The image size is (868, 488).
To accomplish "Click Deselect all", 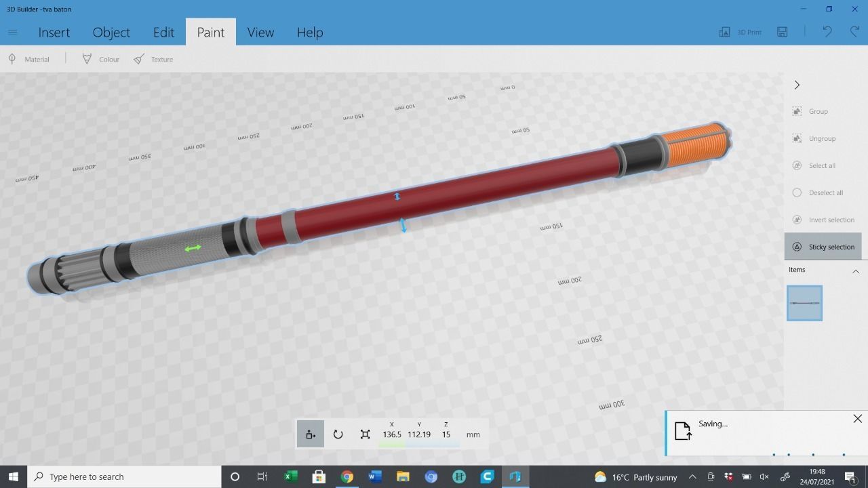I will pos(817,192).
